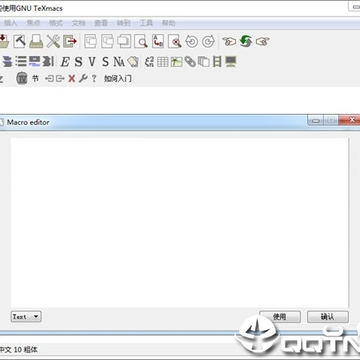Click the red X remove icon
Screen dimensions: 360x360
(x=72, y=79)
